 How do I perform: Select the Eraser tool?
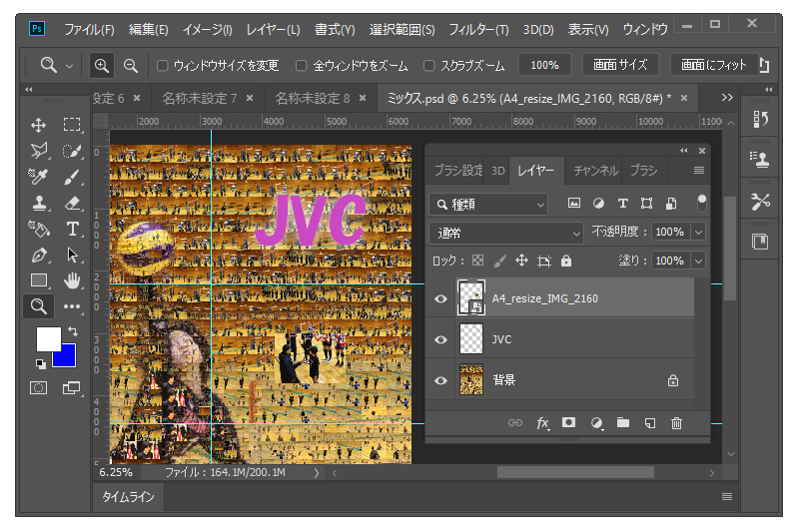point(72,203)
